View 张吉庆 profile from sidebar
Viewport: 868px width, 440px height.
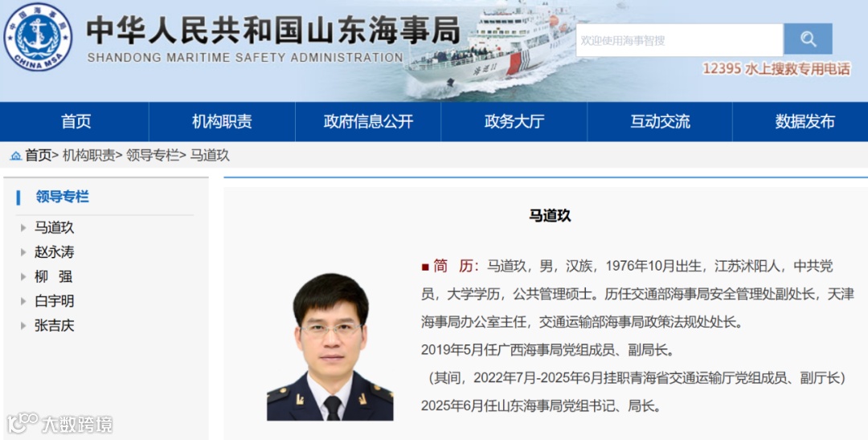[55, 325]
